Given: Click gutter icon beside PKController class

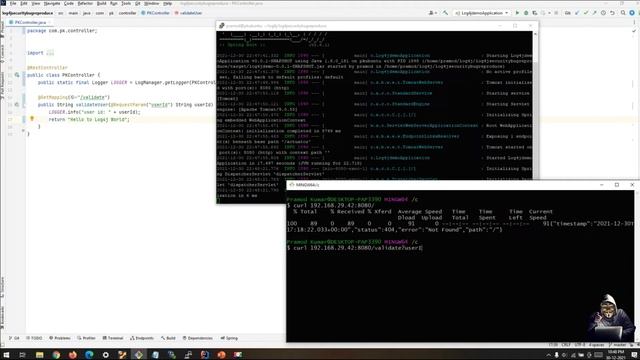Looking at the screenshot, I should [x=17, y=75].
